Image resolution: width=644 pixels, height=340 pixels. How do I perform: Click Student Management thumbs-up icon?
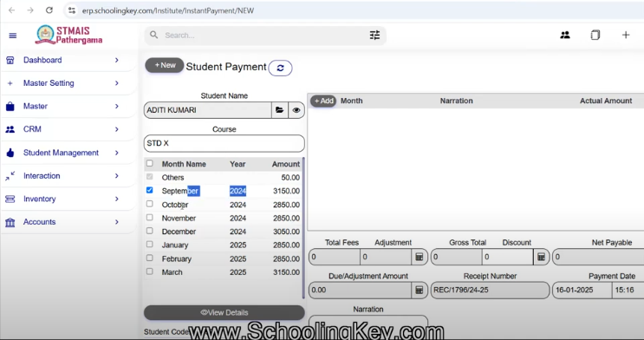tap(10, 153)
